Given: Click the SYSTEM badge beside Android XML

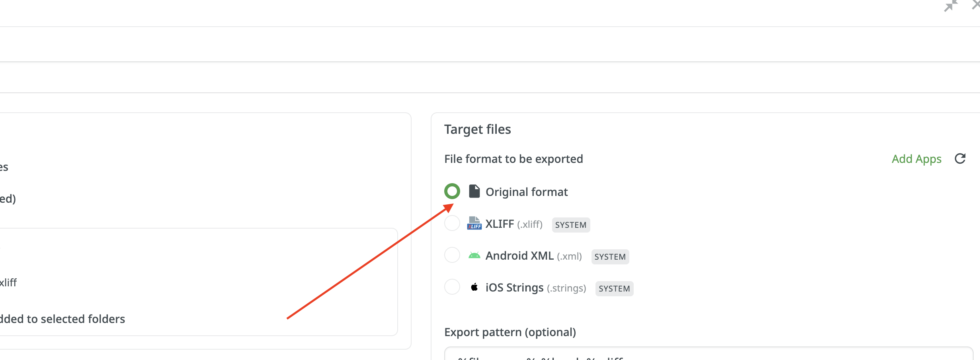Looking at the screenshot, I should tap(610, 257).
